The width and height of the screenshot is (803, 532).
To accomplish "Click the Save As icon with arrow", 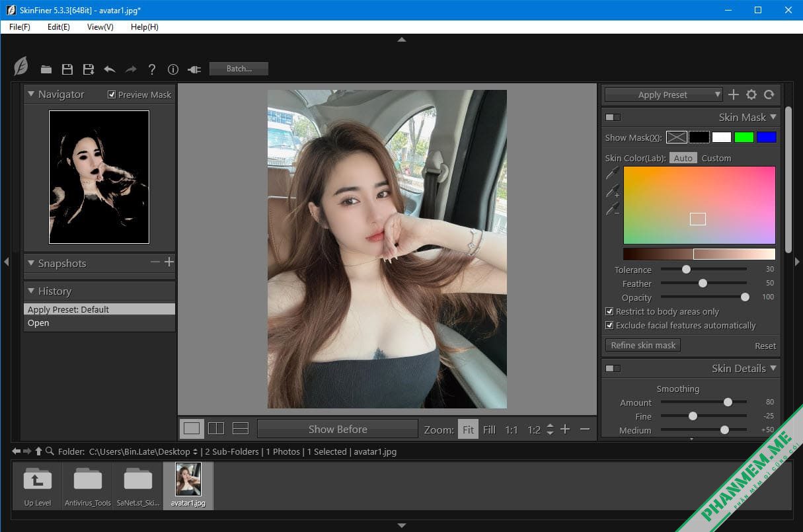I will (x=89, y=69).
